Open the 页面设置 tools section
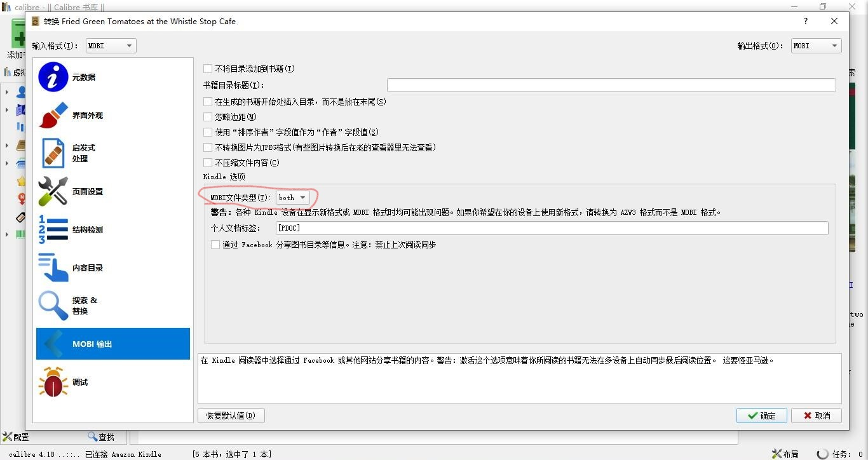Image resolution: width=868 pixels, height=460 pixels. [x=113, y=191]
